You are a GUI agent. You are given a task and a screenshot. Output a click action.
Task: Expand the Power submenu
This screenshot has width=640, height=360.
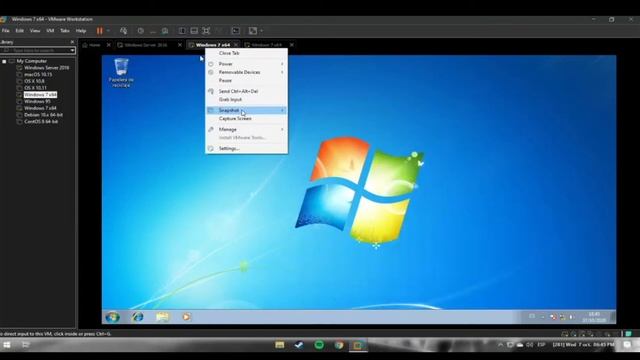click(x=247, y=64)
